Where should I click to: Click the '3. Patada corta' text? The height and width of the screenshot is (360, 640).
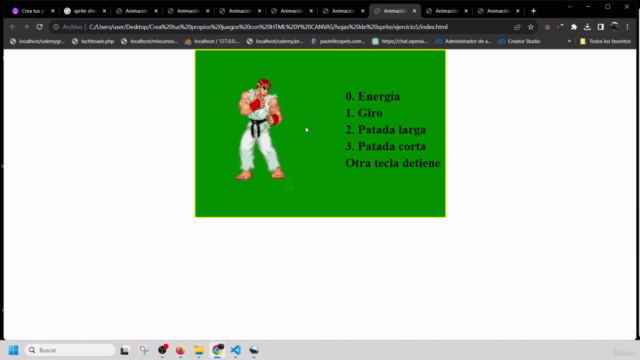click(x=385, y=147)
